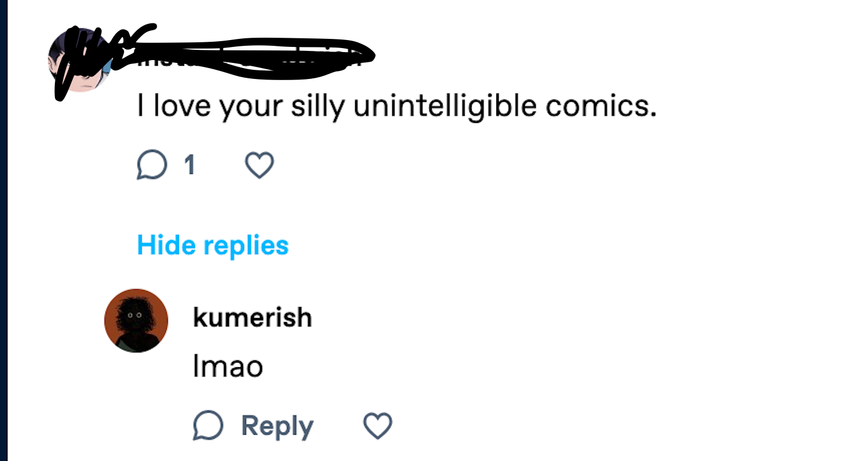
Task: Click the dark navy strip at the left edge
Action: pyautogui.click(x=3, y=229)
